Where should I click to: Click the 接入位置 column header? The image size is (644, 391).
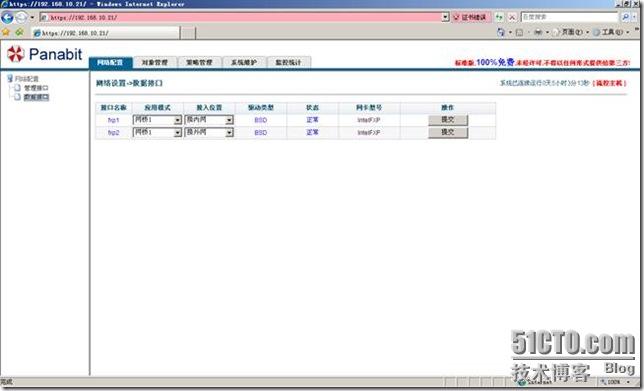(x=209, y=108)
